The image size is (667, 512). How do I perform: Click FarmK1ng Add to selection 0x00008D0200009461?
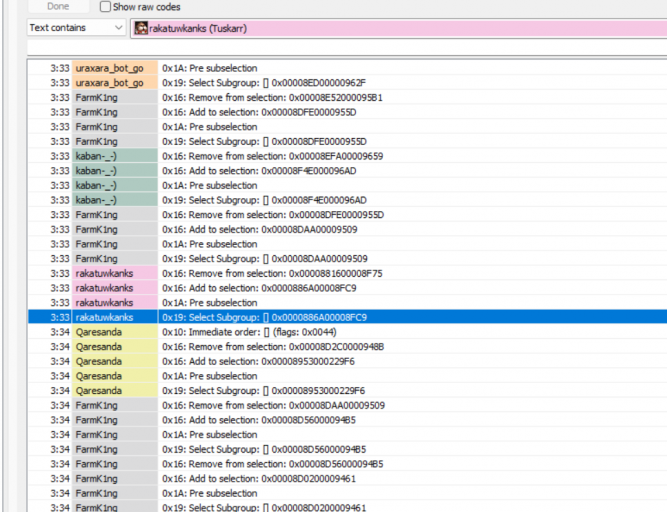[x=348, y=479]
